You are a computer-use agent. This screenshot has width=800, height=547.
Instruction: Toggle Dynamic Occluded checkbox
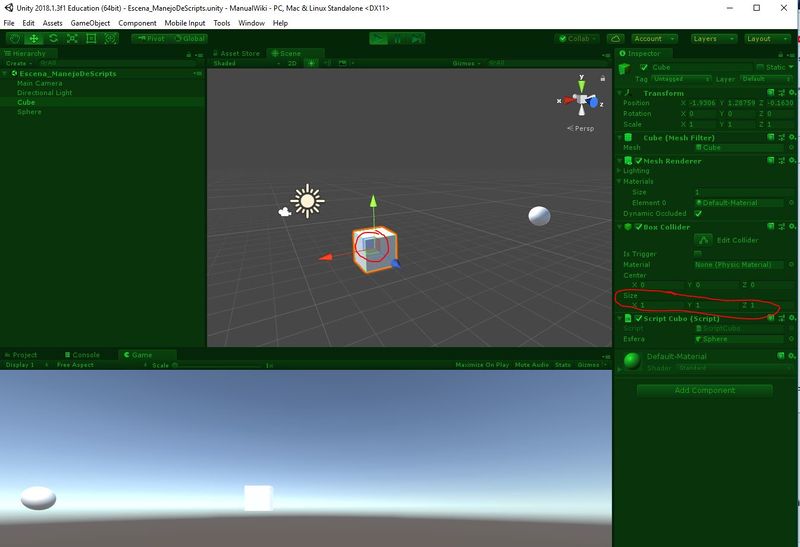point(698,213)
